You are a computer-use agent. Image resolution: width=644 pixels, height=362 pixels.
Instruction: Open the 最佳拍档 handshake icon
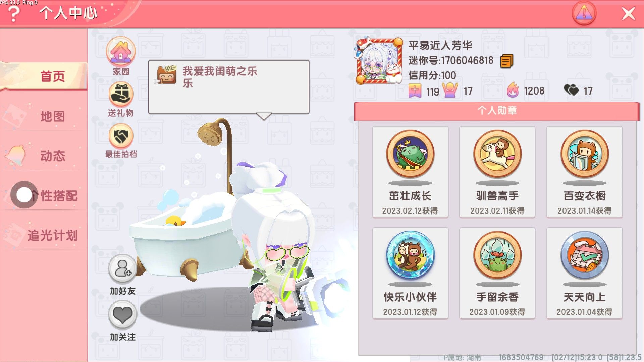[x=121, y=136]
